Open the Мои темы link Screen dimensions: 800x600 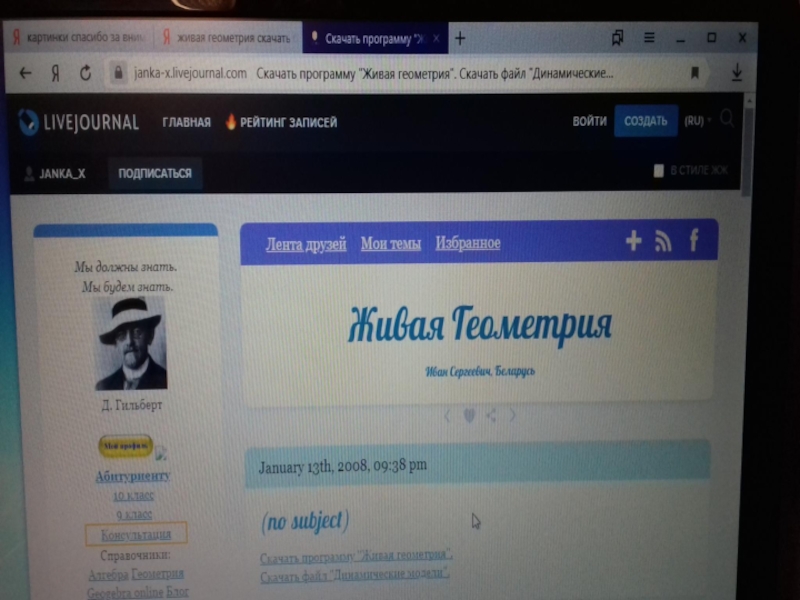pos(391,243)
